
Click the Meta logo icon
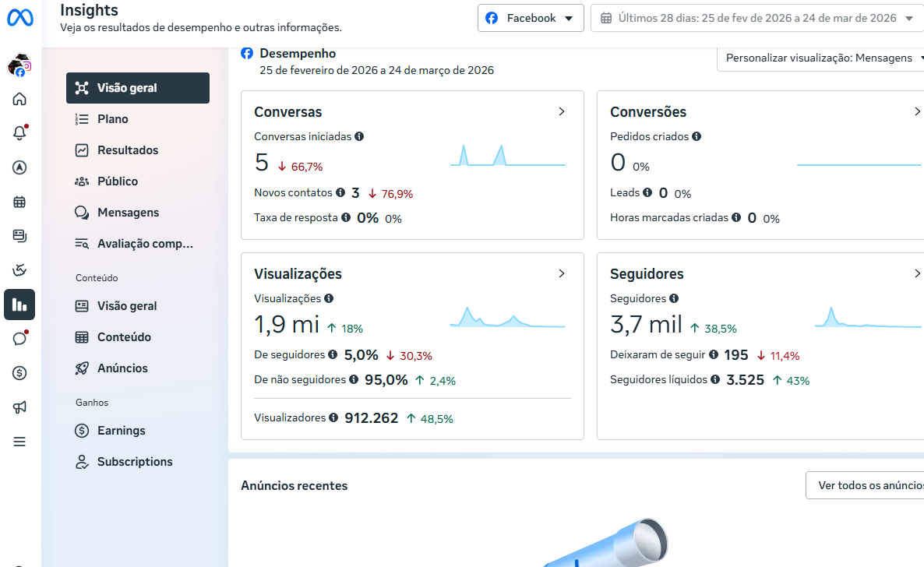(x=20, y=18)
